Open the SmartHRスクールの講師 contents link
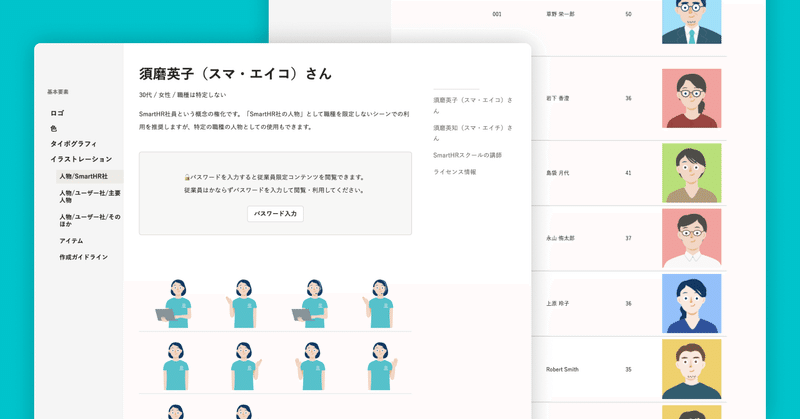Image resolution: width=800 pixels, height=419 pixels. (x=467, y=155)
